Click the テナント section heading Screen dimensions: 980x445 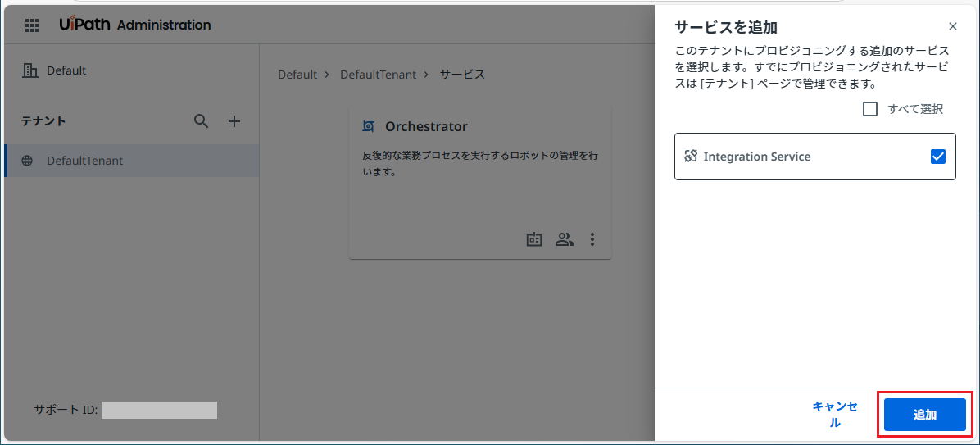(43, 121)
